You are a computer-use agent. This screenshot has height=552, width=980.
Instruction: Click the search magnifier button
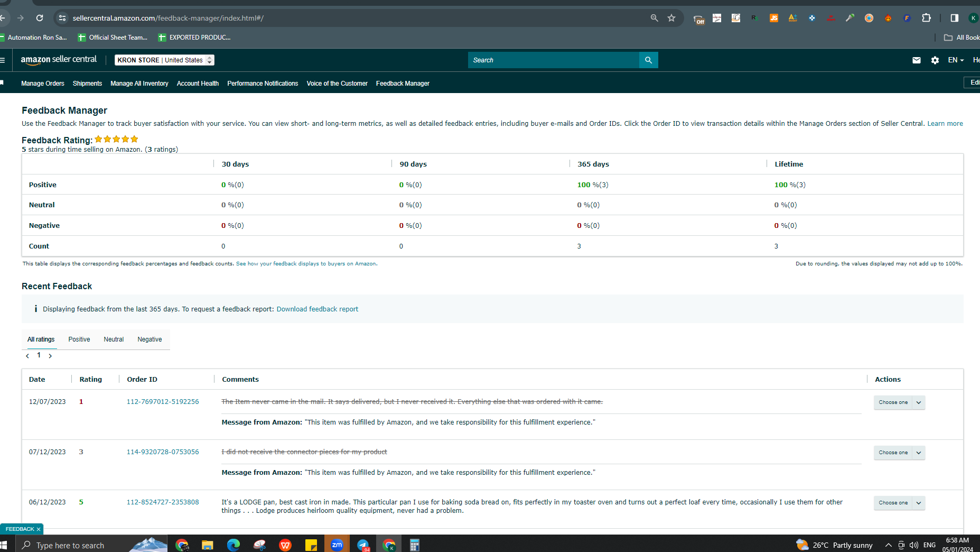click(x=648, y=60)
